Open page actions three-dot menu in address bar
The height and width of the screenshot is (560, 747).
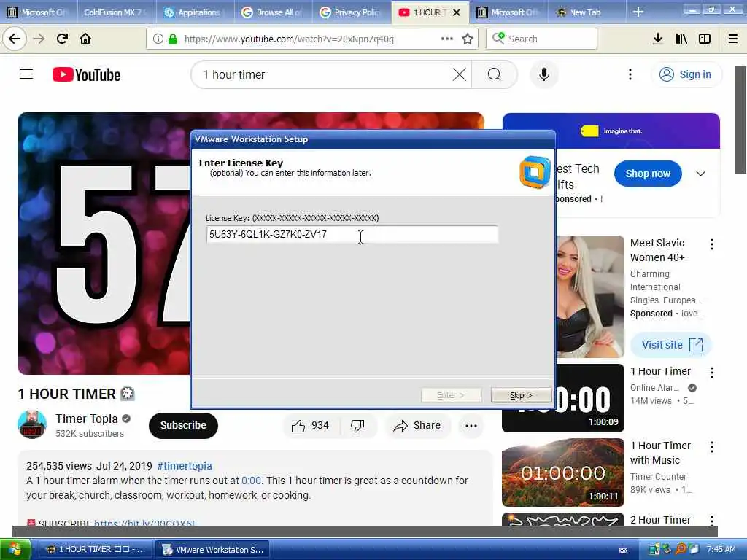pyautogui.click(x=447, y=39)
